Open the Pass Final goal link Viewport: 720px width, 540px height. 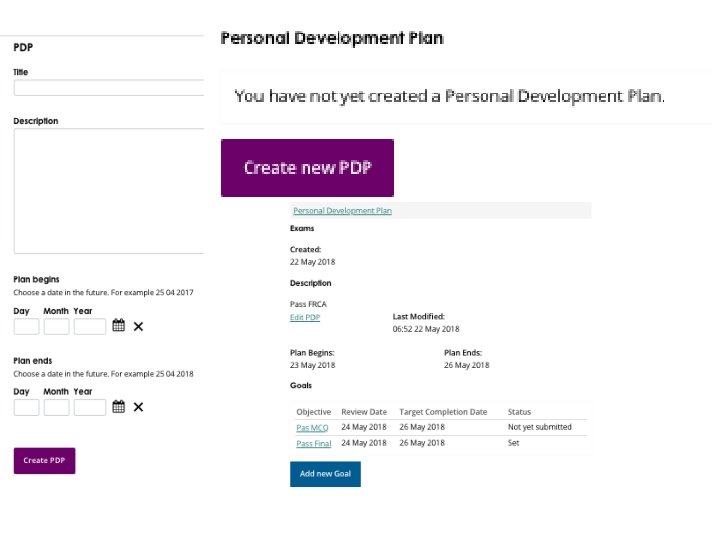314,443
